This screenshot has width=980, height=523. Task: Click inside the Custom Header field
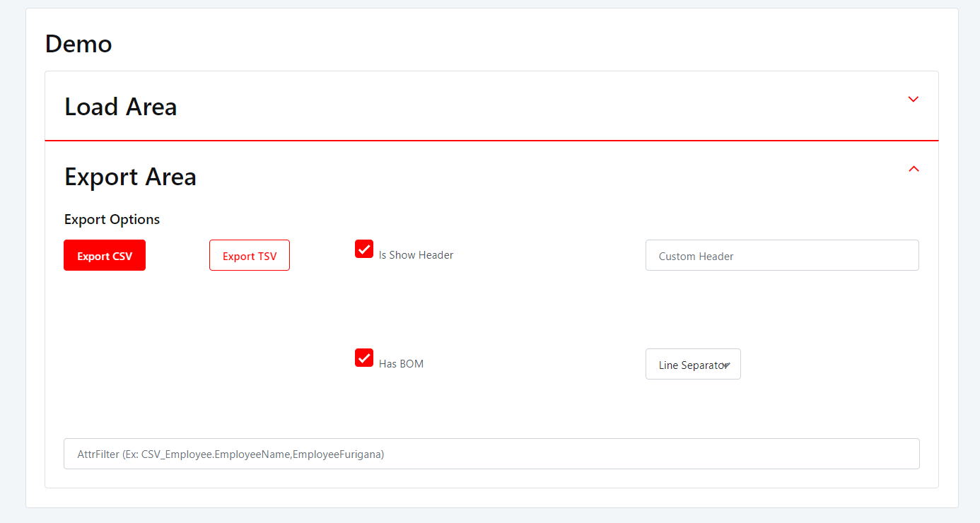782,255
